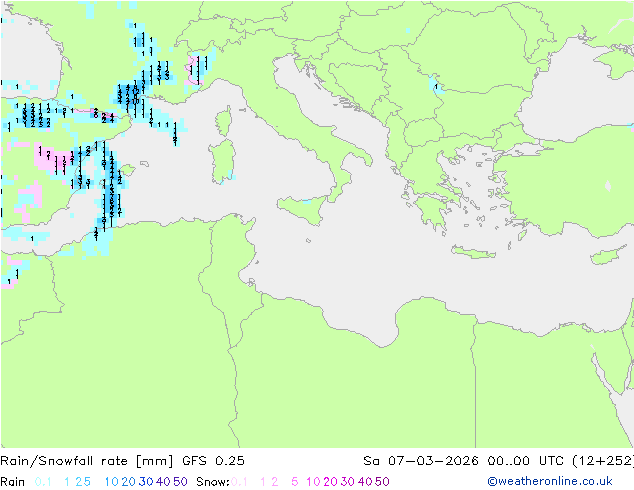The height and width of the screenshot is (490, 634).
Task: Pick the Snow 20 legend value
Action: point(330,482)
